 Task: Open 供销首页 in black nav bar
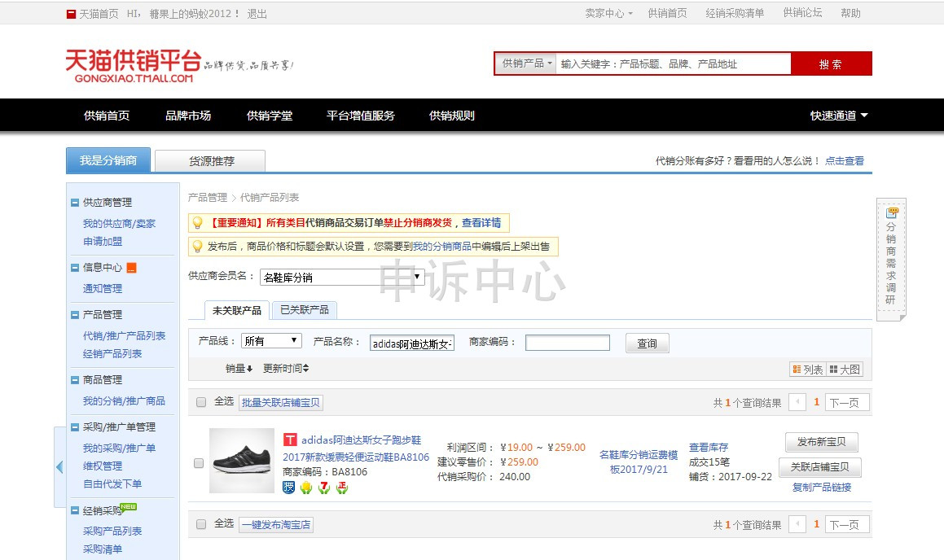pyautogui.click(x=107, y=116)
